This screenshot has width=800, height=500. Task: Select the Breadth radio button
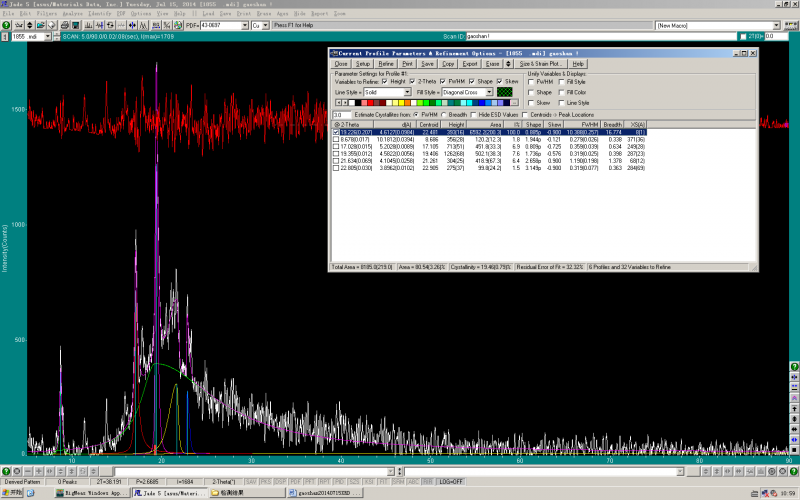click(444, 115)
